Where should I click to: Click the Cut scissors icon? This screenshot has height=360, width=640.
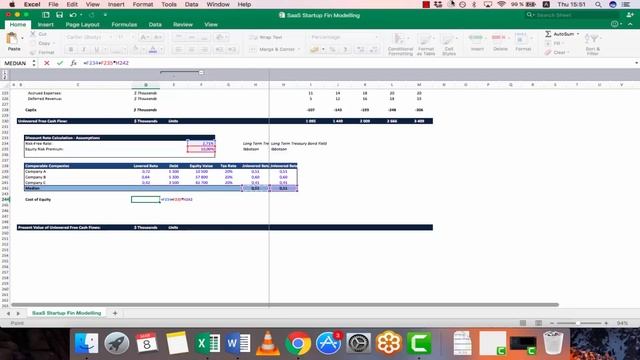33,34
